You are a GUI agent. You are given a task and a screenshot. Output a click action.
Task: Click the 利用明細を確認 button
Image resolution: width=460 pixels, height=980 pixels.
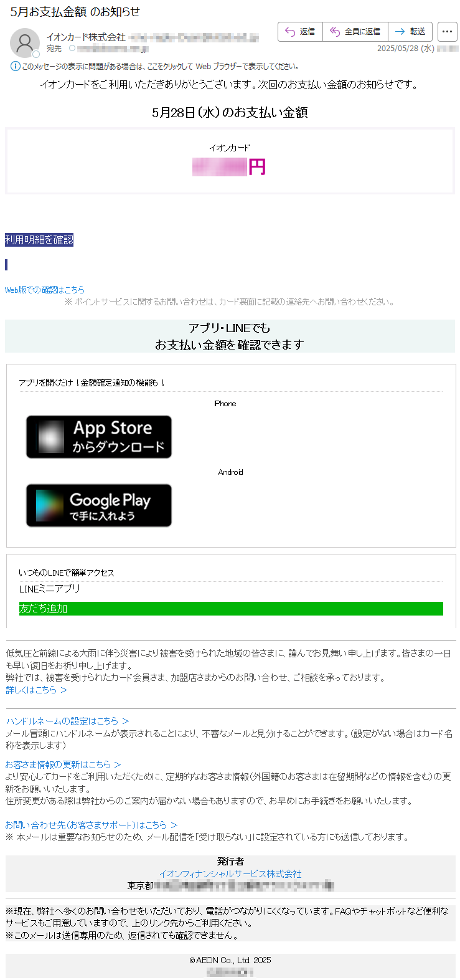[x=39, y=240]
